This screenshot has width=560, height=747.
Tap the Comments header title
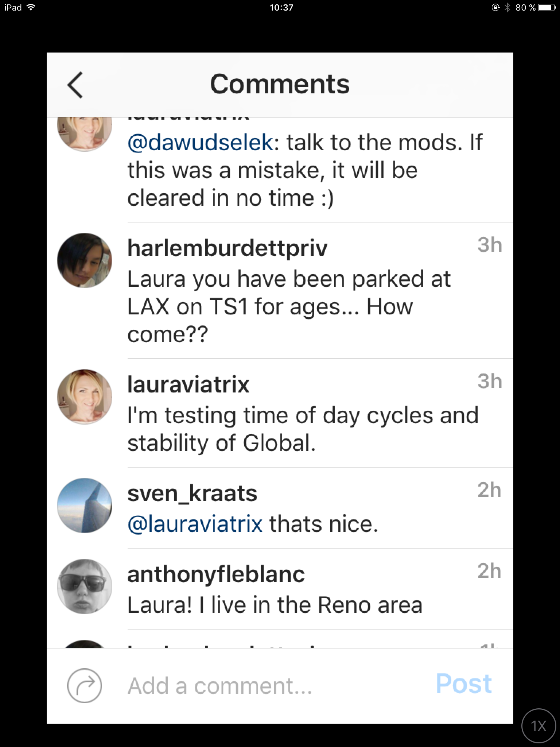[280, 84]
